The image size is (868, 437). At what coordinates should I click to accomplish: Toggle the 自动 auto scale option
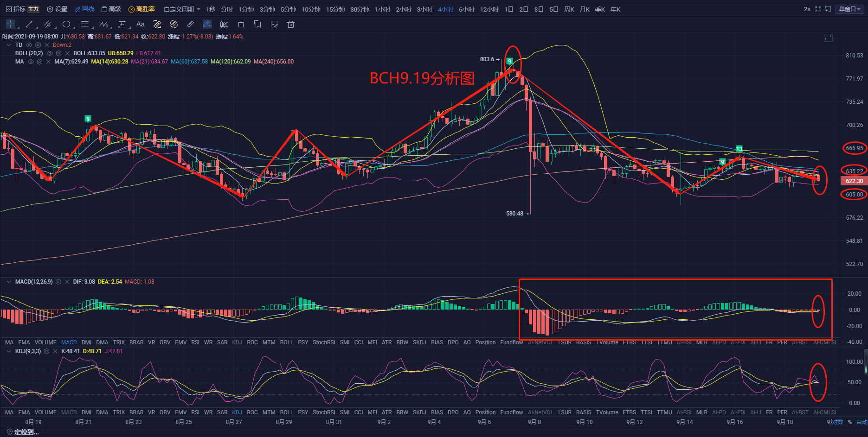(x=862, y=422)
